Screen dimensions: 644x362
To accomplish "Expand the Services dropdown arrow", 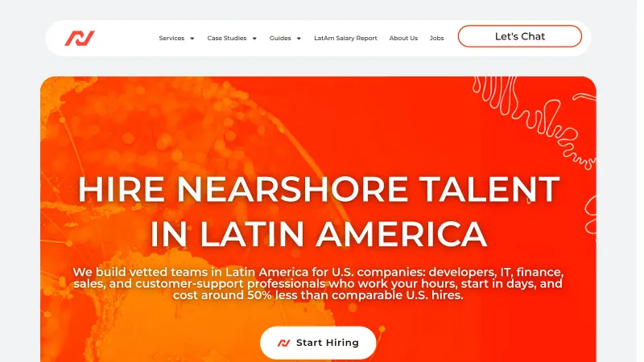I will [x=192, y=39].
